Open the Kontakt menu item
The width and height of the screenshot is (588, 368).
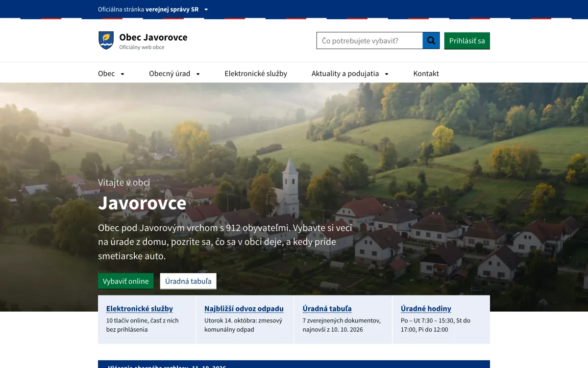tap(426, 74)
